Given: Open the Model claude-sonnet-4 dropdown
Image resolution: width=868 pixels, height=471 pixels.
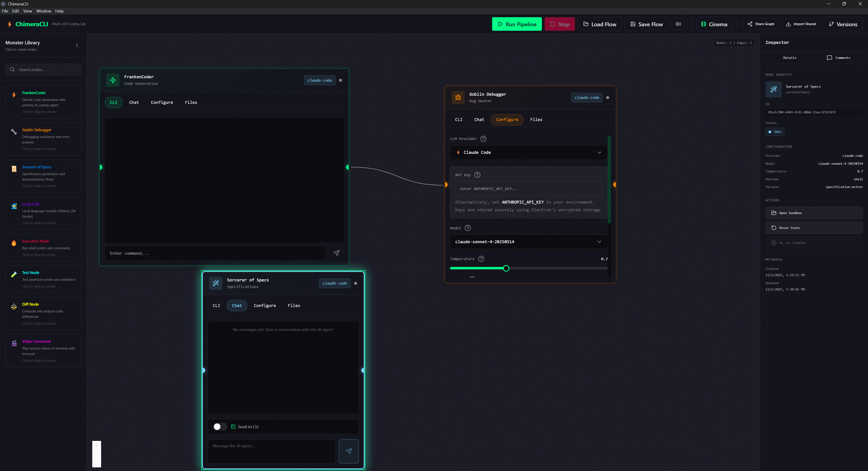Looking at the screenshot, I should pos(528,242).
